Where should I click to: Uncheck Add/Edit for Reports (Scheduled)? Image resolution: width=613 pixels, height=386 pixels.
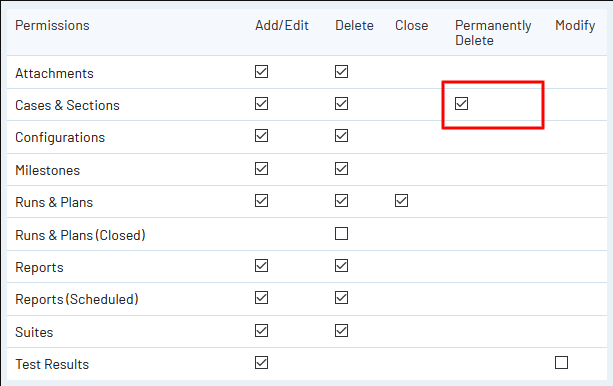(261, 298)
